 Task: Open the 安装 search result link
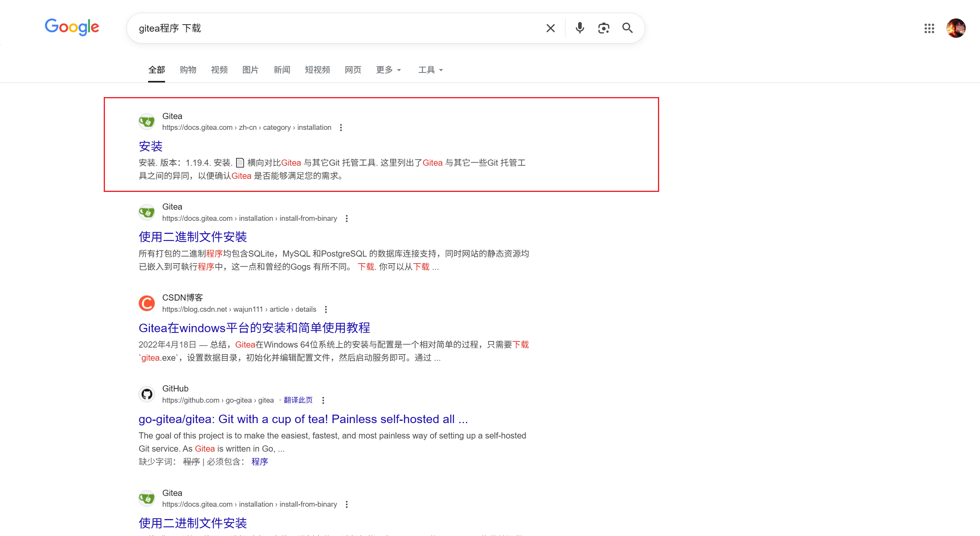(x=150, y=146)
